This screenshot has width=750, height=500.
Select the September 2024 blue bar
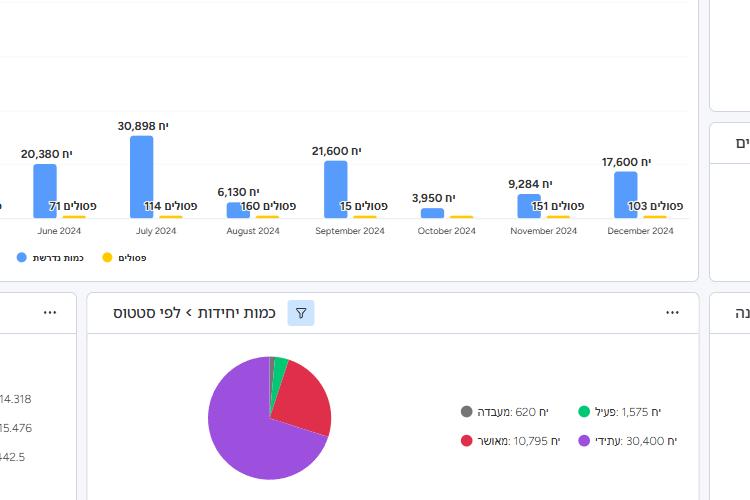click(336, 189)
